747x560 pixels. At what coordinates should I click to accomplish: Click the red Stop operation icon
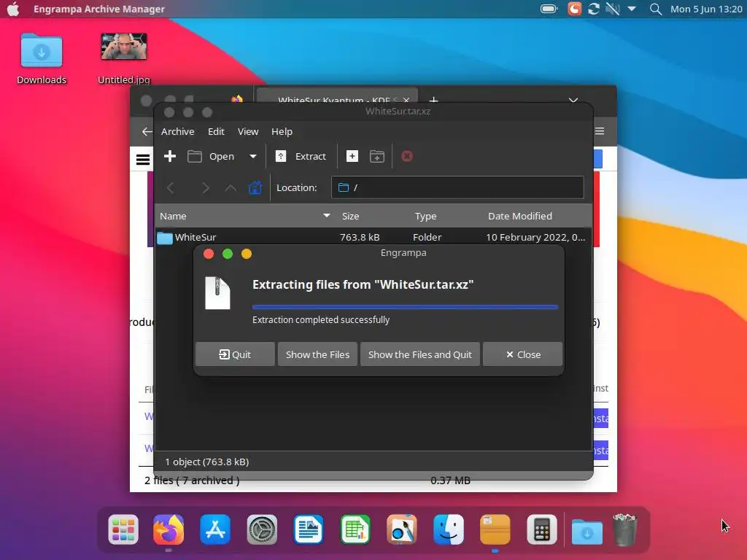tap(407, 156)
